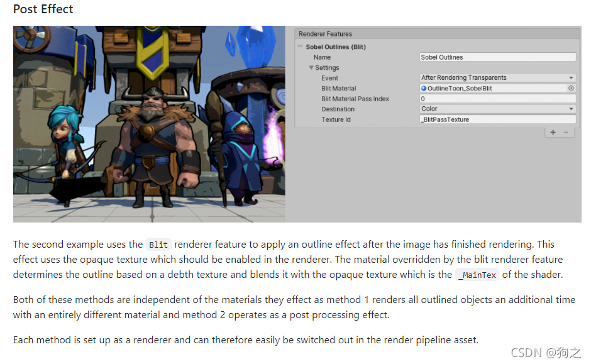Click the Blit Material object picker target icon
Screen dimensions: 591x364
pos(571,88)
